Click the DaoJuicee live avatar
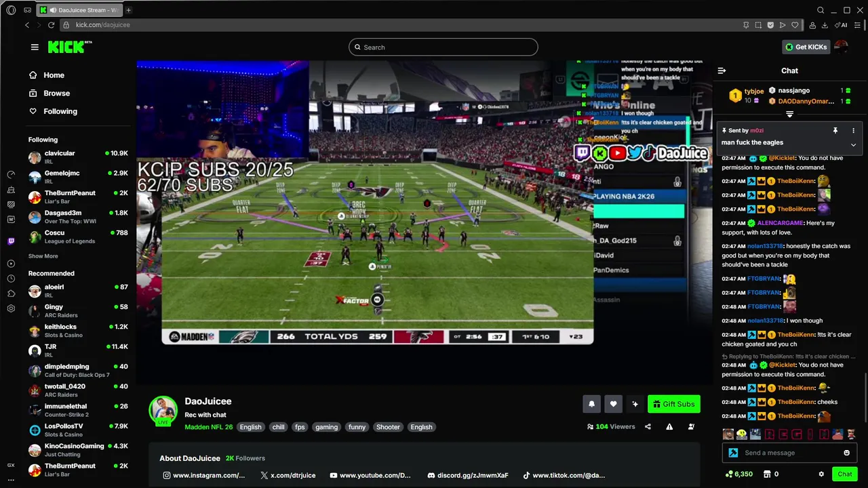 click(x=163, y=410)
